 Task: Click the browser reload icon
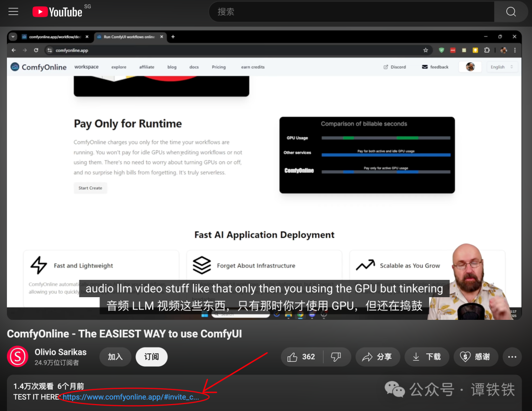coord(36,50)
